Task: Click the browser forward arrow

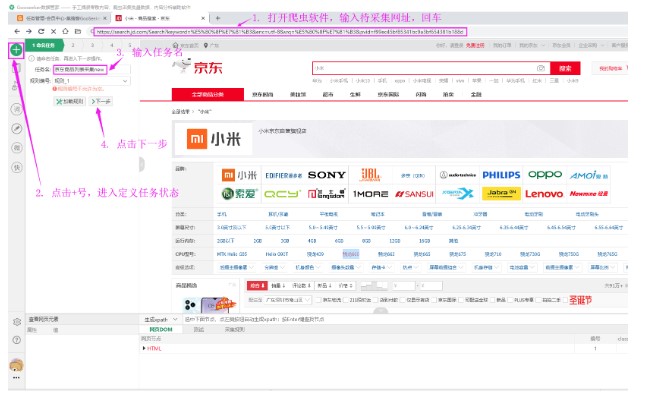Action: 28,31
